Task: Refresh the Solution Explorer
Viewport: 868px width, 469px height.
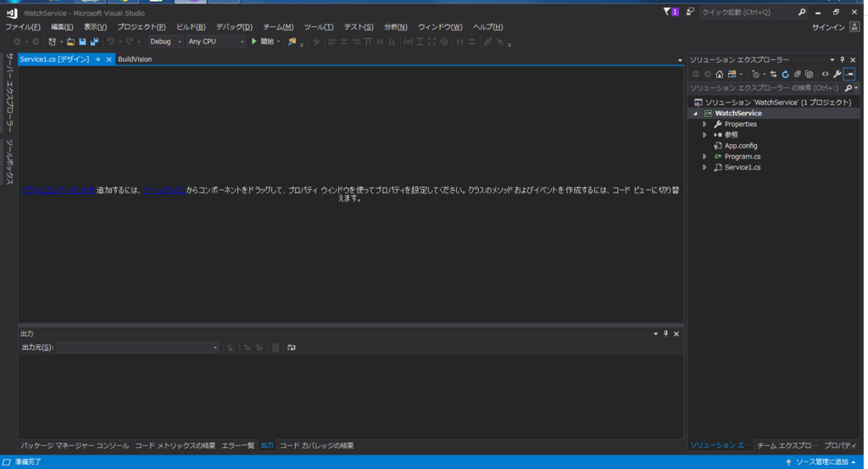Action: tap(785, 74)
